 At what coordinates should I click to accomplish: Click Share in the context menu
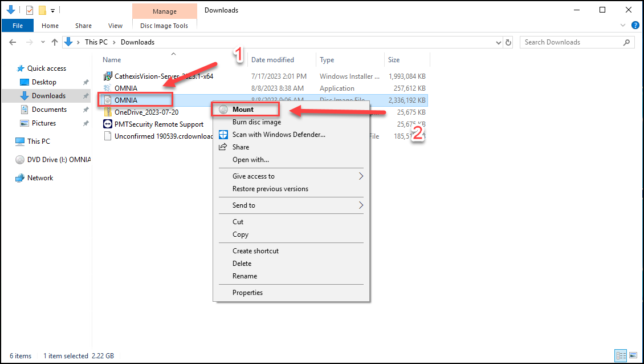coord(291,147)
